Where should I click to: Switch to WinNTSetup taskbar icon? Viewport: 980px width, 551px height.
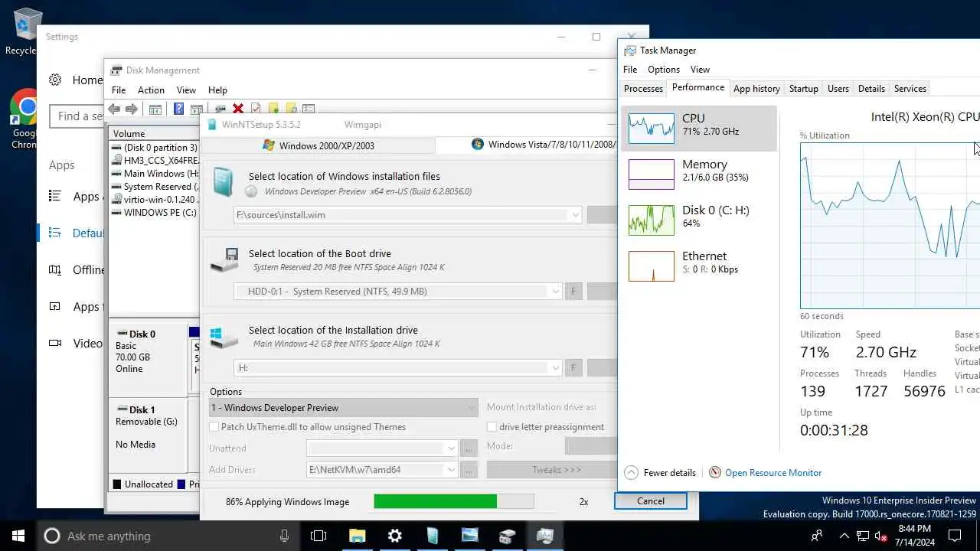(x=433, y=536)
